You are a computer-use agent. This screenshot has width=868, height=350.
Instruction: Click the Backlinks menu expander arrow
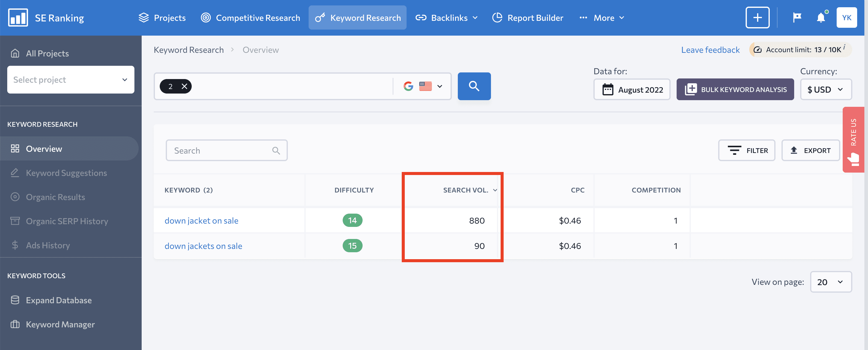click(x=475, y=17)
